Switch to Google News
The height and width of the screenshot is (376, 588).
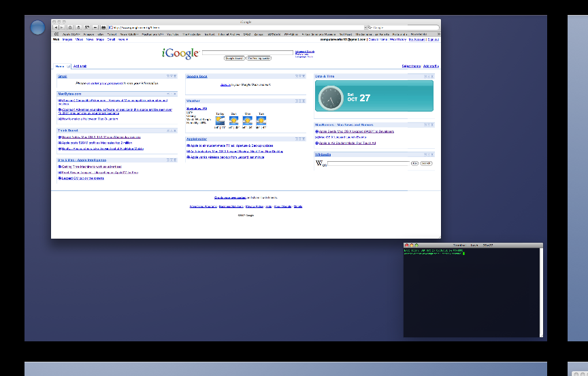pyautogui.click(x=90, y=39)
